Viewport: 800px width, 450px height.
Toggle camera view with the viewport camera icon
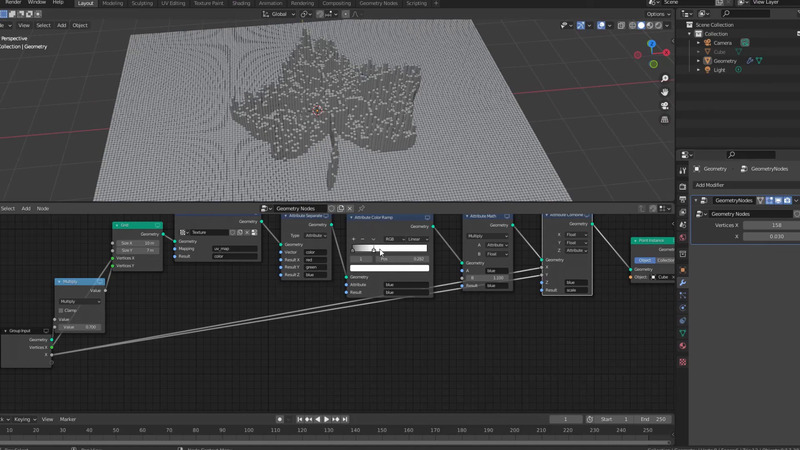(665, 106)
